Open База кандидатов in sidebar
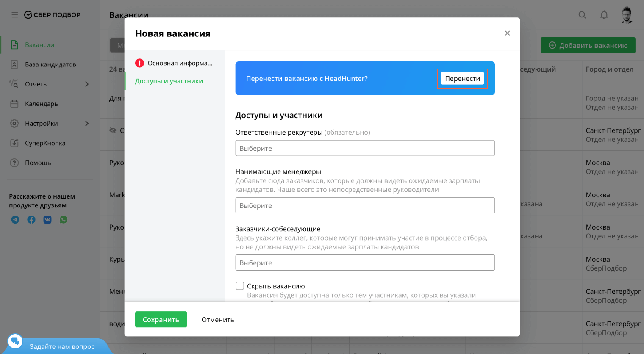Viewport: 644px width, 354px height. [50, 64]
